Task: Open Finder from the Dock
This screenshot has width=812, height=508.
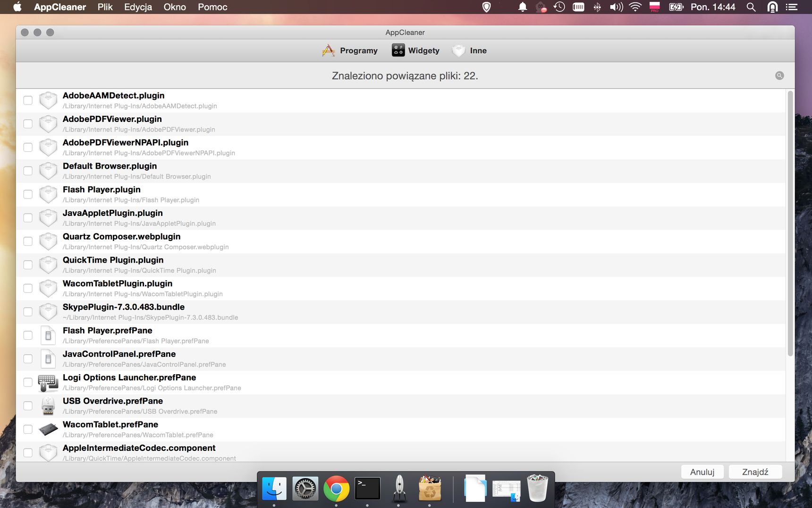Action: (x=274, y=489)
